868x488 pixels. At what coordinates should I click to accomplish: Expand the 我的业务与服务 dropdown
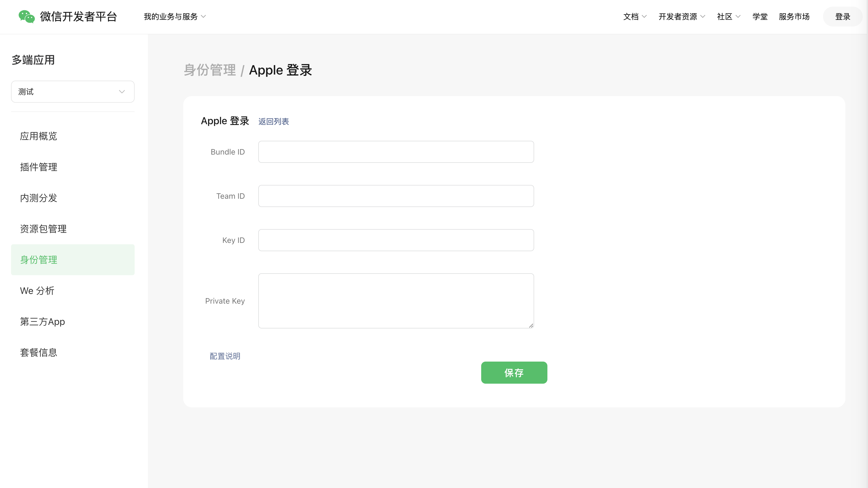(x=175, y=17)
